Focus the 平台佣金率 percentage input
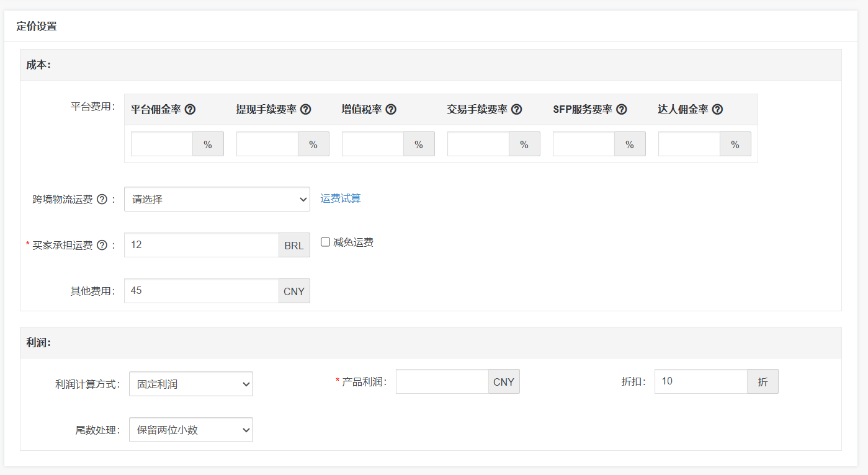 pos(162,144)
